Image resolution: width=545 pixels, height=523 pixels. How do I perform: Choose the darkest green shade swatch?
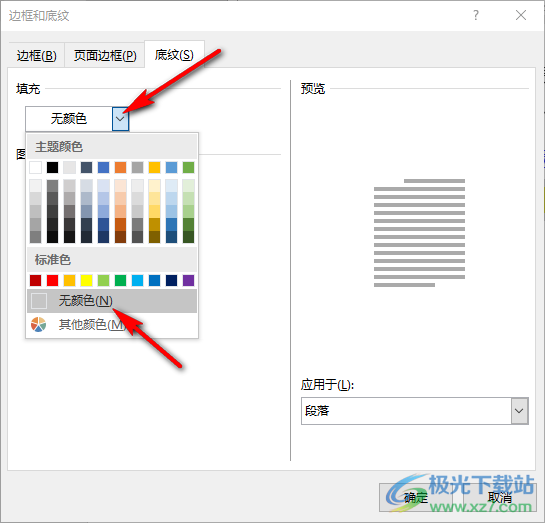(x=188, y=237)
